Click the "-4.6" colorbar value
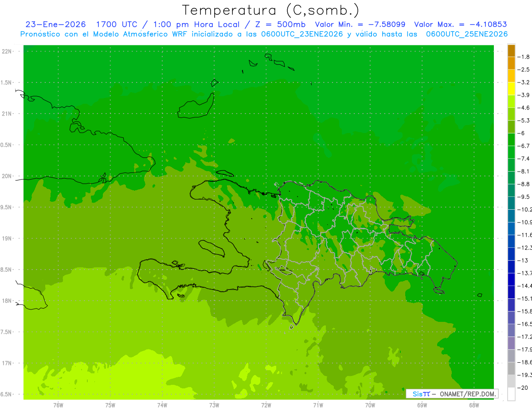This screenshot has height=411, width=532. [x=523, y=108]
